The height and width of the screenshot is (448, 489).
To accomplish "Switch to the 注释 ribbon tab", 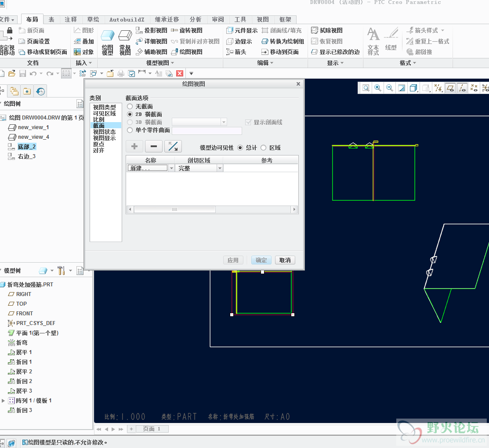I will [x=71, y=19].
